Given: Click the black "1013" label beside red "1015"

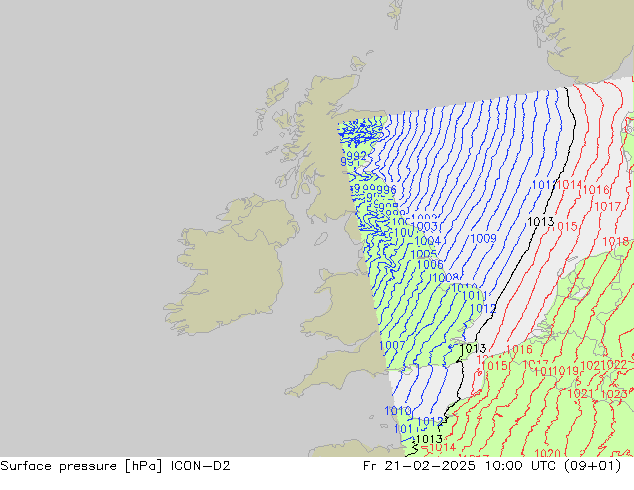Looking at the screenshot, I should pyautogui.click(x=541, y=222).
